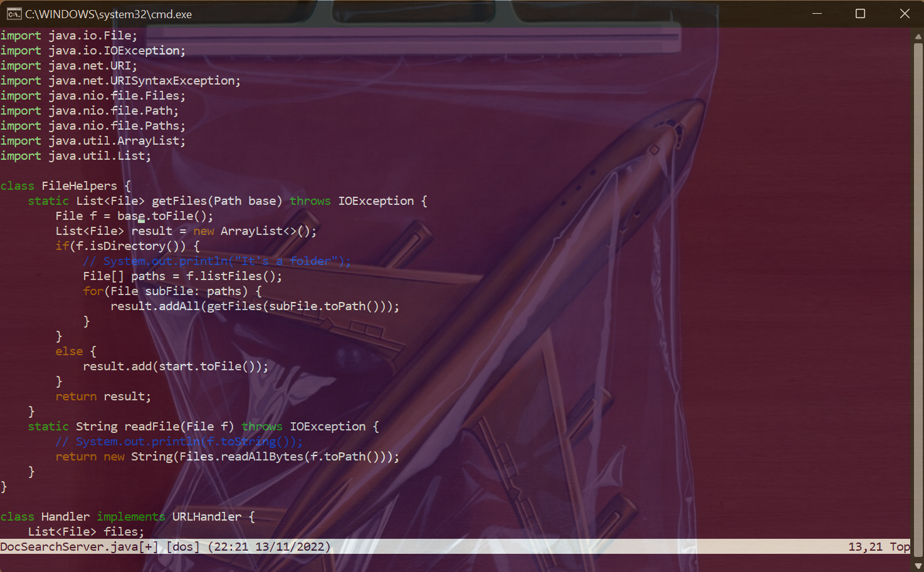Click the scrollbar up arrow
This screenshot has height=572, width=924.
[x=918, y=36]
